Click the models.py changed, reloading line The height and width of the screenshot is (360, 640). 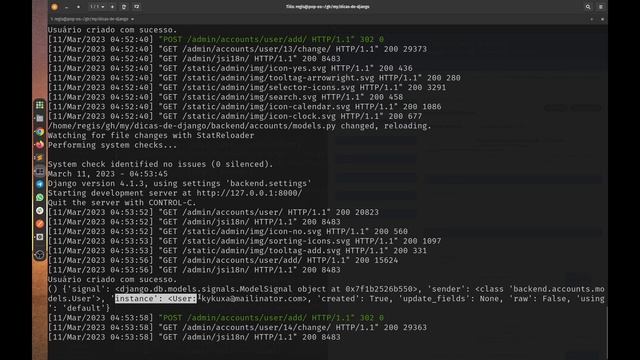point(240,126)
